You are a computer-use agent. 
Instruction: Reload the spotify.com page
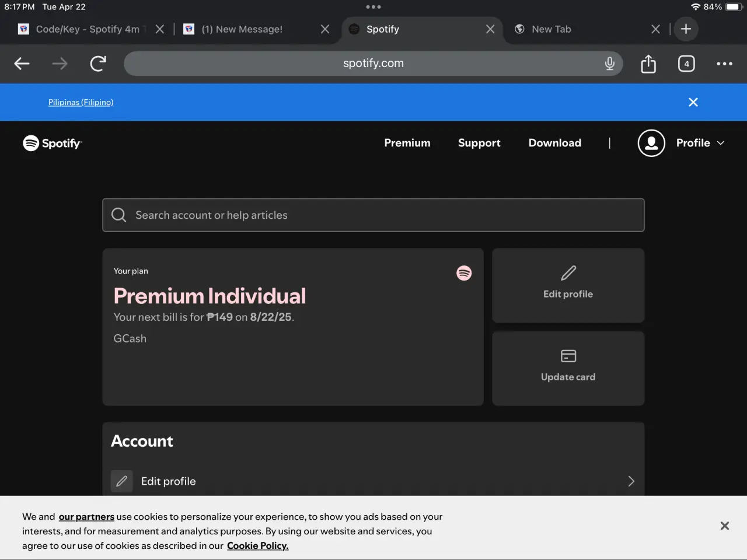click(x=98, y=64)
